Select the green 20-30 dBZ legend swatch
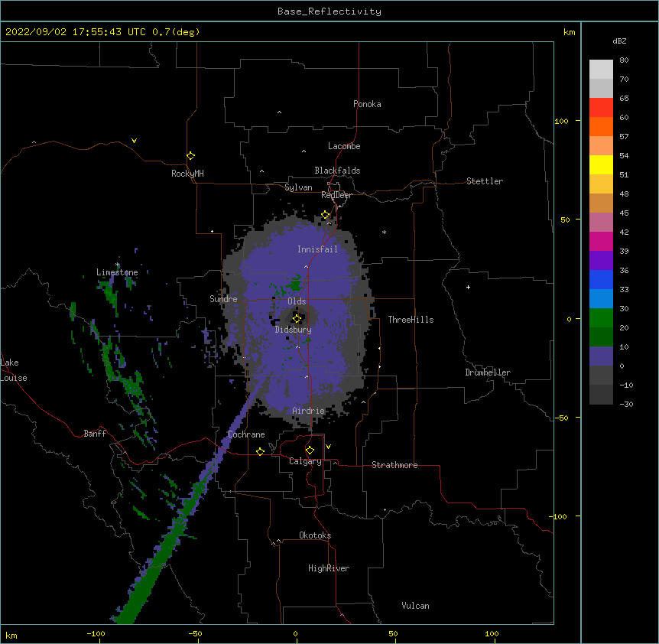659x644 pixels. coord(601,318)
